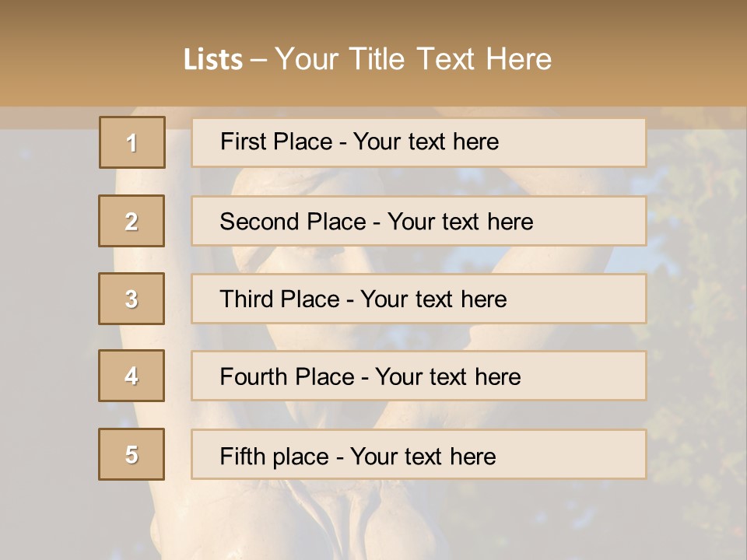Click 'Your text here' in Fourth Place row

[x=447, y=377]
